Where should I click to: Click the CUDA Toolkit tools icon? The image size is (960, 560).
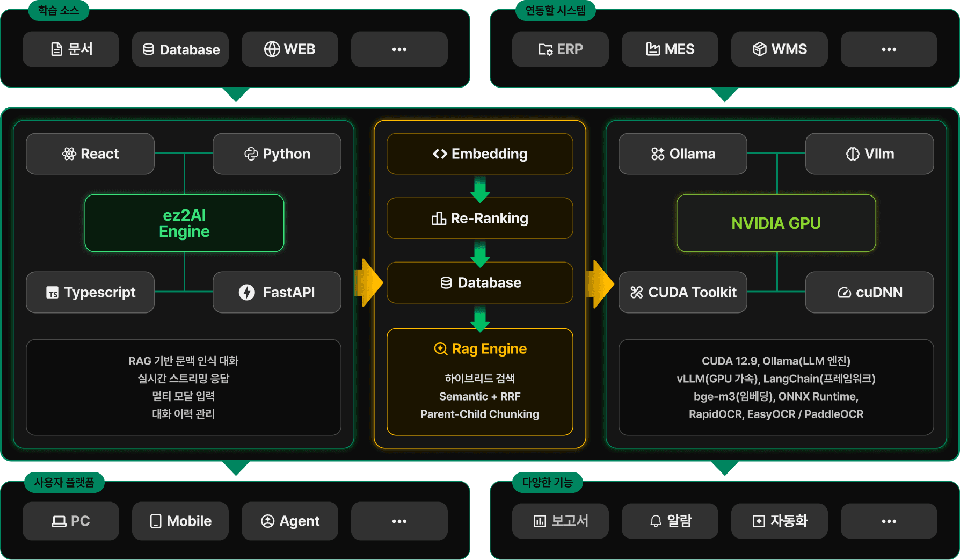click(x=636, y=292)
